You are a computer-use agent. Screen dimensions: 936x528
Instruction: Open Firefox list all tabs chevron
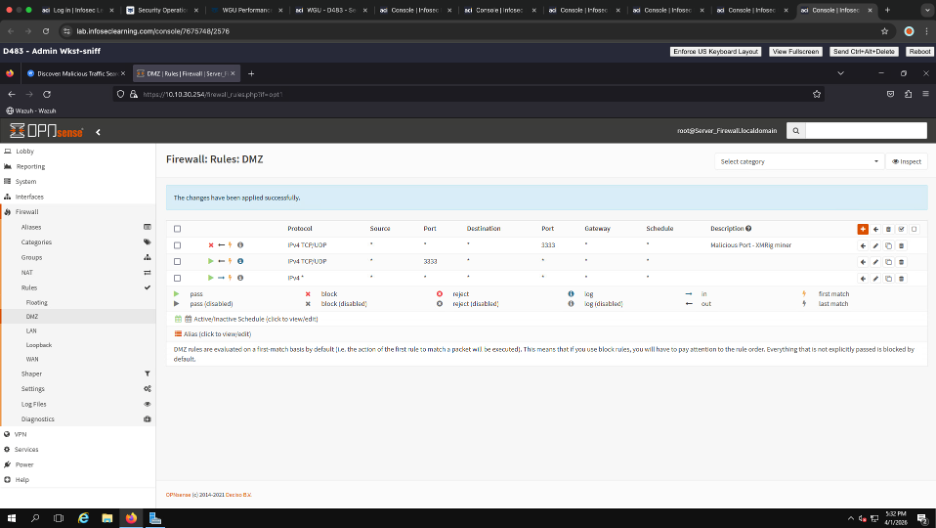[x=840, y=73]
